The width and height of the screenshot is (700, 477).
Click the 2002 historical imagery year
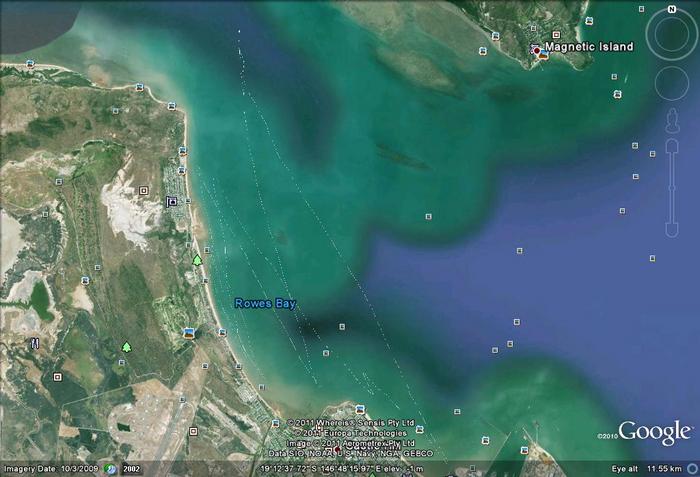(x=131, y=468)
